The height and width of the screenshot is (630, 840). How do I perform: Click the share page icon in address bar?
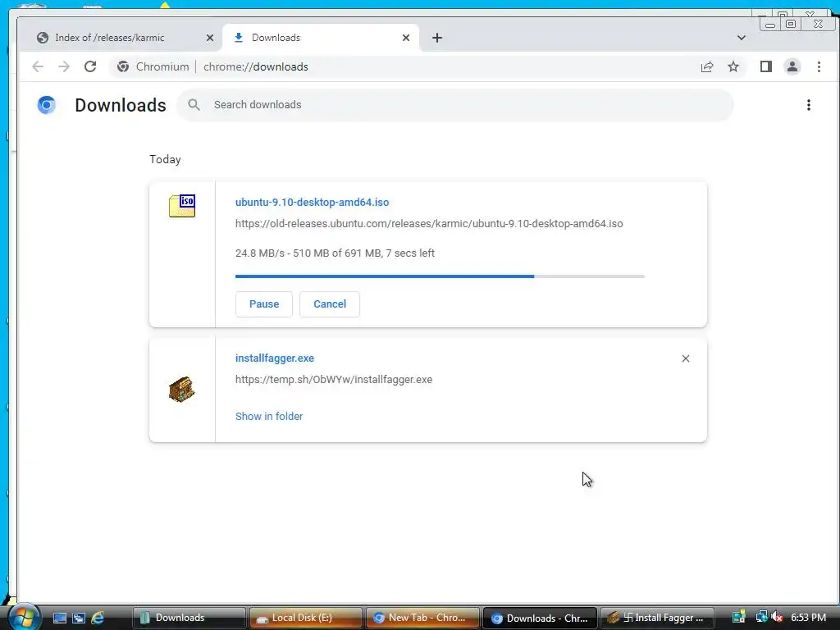(707, 66)
